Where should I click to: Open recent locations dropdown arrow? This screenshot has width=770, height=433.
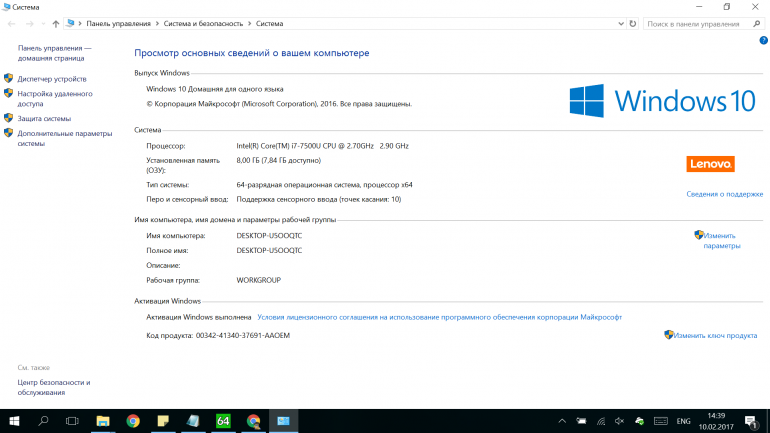[43, 24]
